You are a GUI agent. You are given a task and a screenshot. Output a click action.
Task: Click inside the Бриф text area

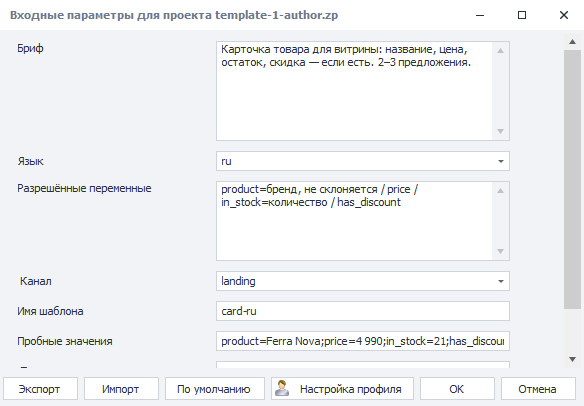355,91
